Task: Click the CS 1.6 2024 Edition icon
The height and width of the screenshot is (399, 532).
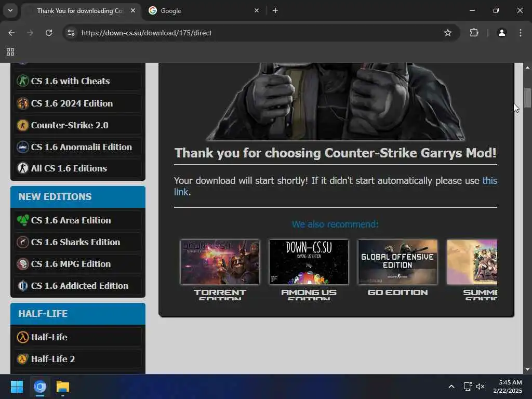Action: pyautogui.click(x=23, y=103)
